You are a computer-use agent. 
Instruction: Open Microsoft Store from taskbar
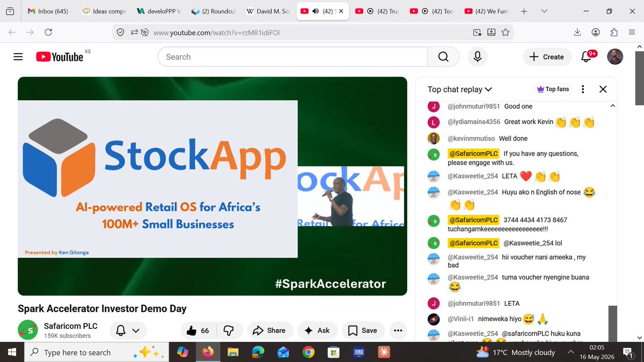click(x=333, y=352)
